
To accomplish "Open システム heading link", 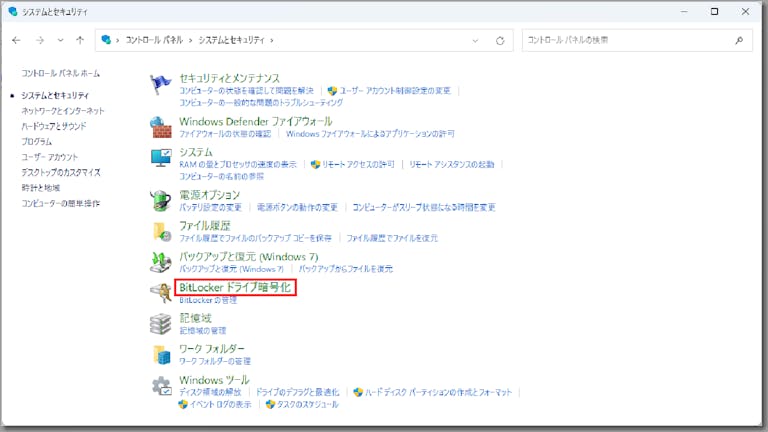I will (x=196, y=152).
